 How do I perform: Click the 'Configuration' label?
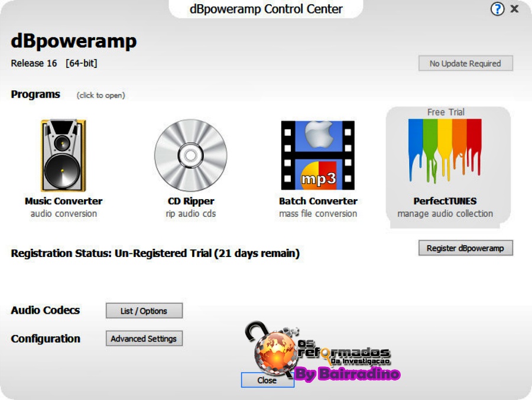pyautogui.click(x=46, y=339)
